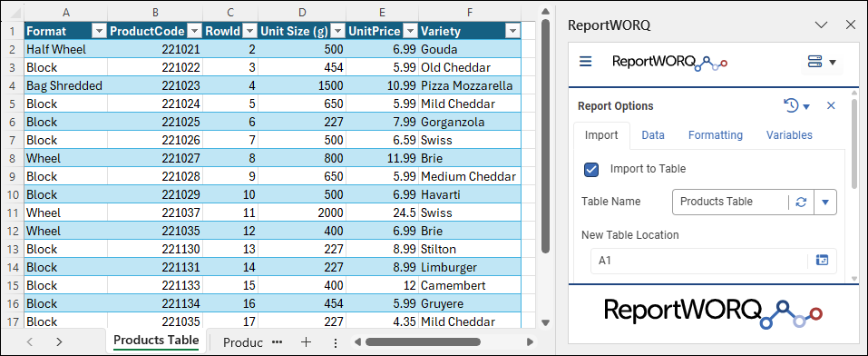The height and width of the screenshot is (356, 868).
Task: Go to the next sheet with the arrow
Action: (x=59, y=342)
